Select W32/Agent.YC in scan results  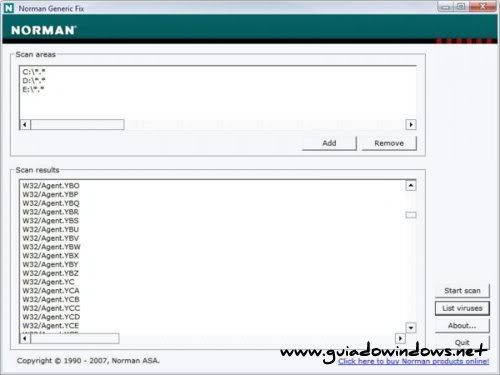(49, 282)
